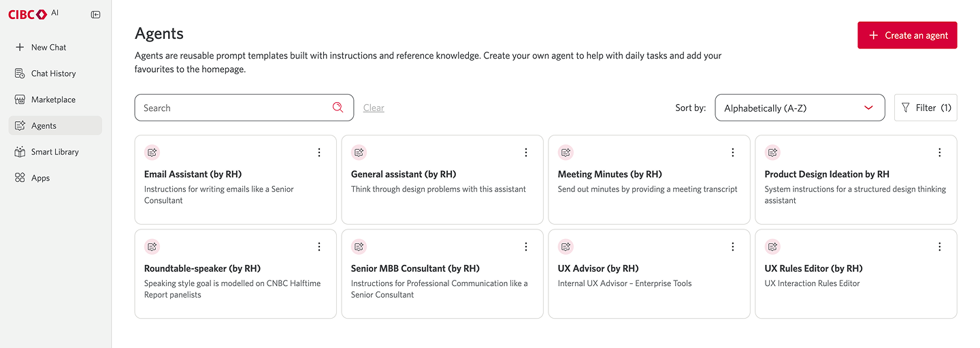Click the plus icon beside New Chat
The image size is (980, 348).
[x=20, y=47]
